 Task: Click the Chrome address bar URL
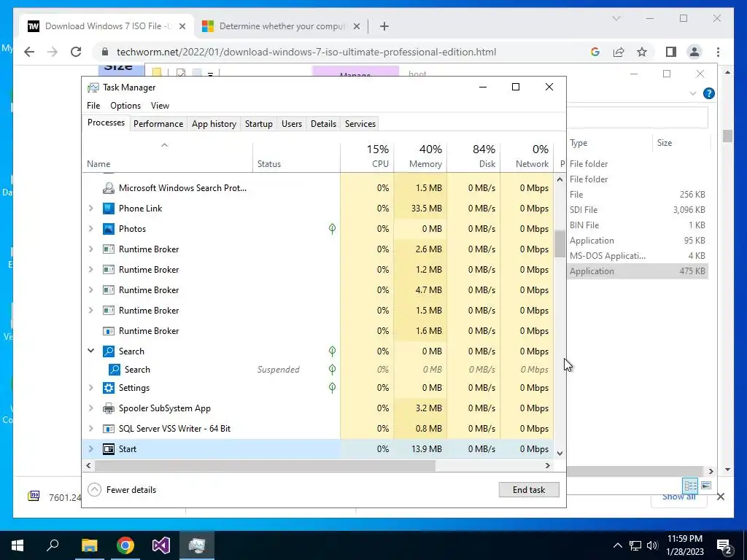tap(306, 52)
